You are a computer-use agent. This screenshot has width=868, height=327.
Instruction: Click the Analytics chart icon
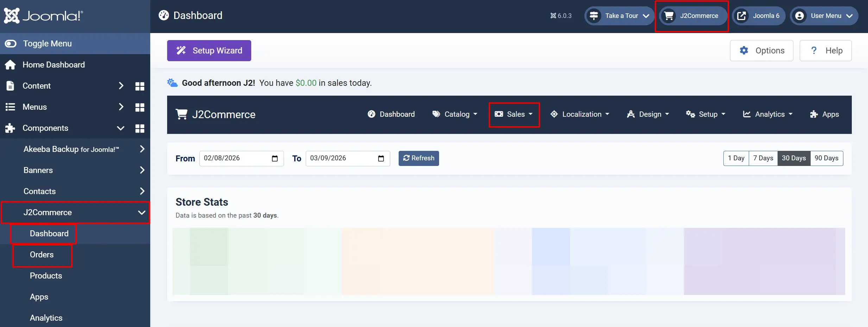[x=747, y=114]
